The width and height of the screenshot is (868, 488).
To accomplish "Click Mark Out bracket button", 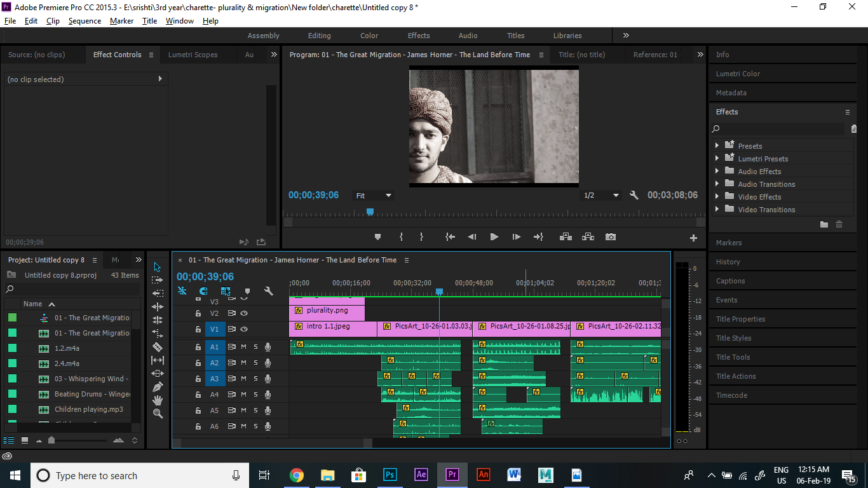I will tap(421, 237).
